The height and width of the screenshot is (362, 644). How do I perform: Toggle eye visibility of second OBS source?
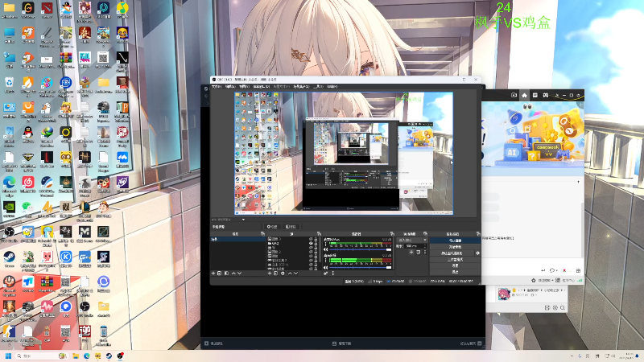point(311,244)
